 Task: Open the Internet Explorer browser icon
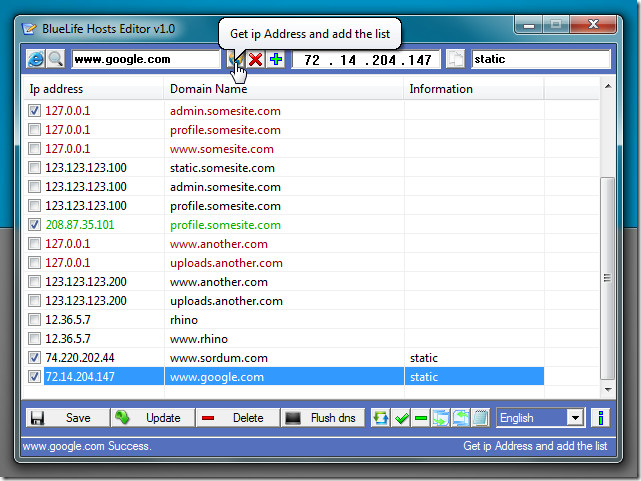[36, 59]
